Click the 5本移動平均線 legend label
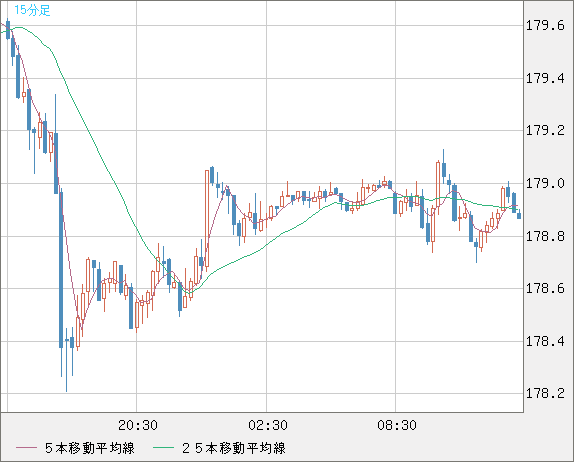Image resolution: width=574 pixels, height=462 pixels. pos(90,448)
